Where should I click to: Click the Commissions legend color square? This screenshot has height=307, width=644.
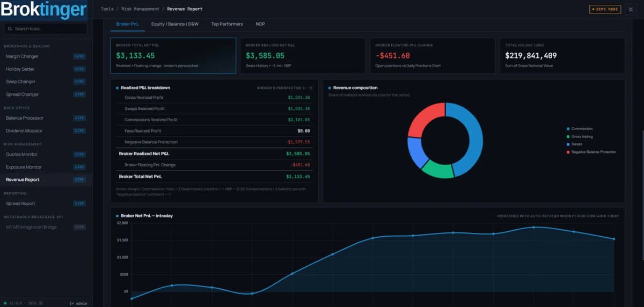[568, 129]
